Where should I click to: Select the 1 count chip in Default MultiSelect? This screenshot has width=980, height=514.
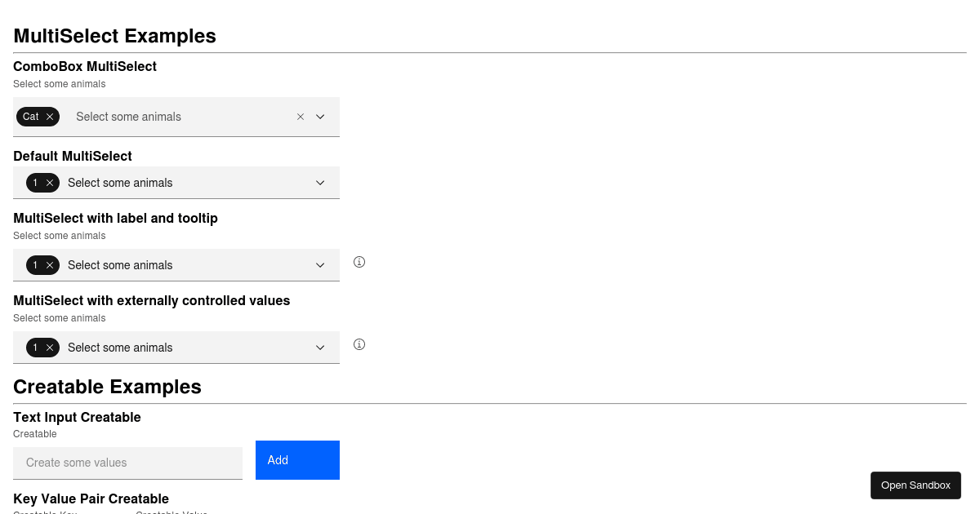coord(36,183)
